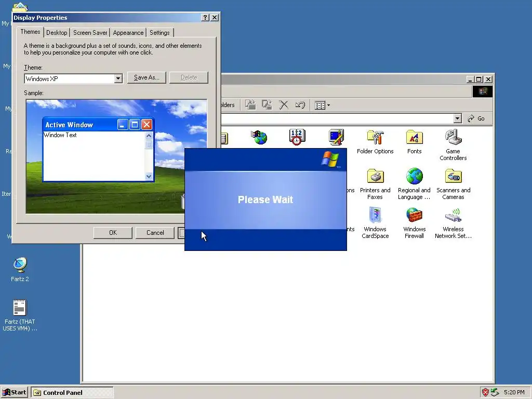532x399 pixels.
Task: Switch to the Settings tab
Action: pyautogui.click(x=159, y=33)
